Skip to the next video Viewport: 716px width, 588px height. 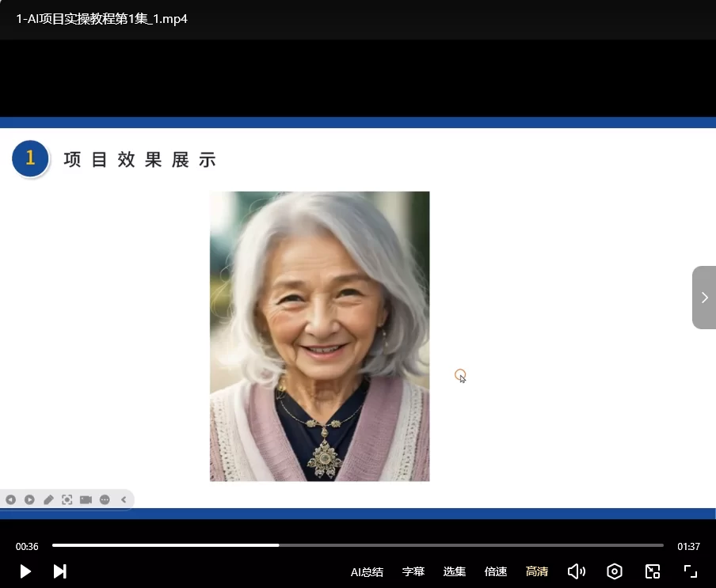59,571
